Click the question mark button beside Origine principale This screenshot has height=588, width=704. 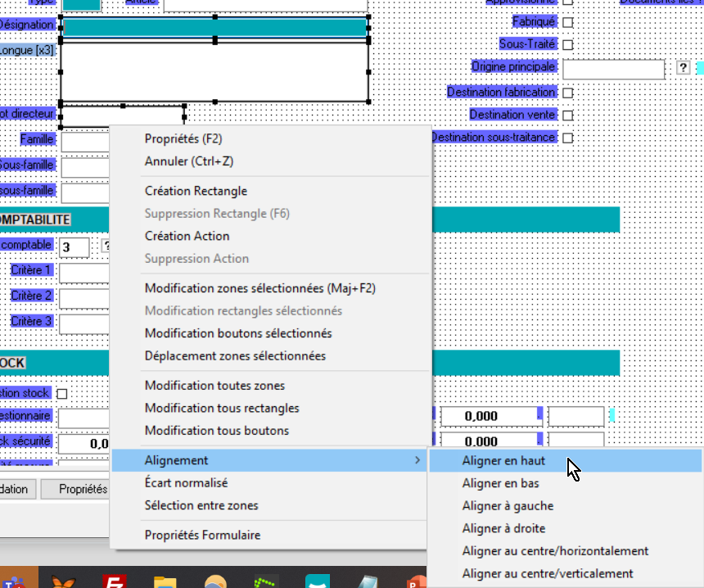684,68
